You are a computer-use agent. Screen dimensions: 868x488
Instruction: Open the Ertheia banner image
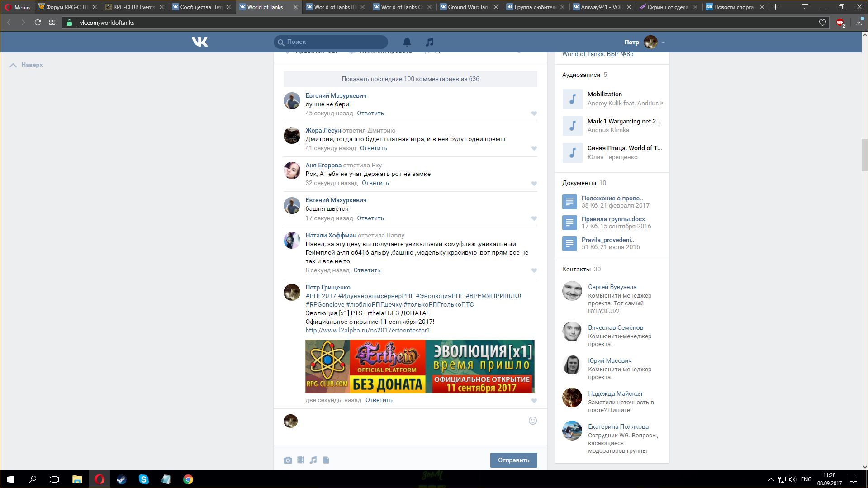click(x=420, y=366)
